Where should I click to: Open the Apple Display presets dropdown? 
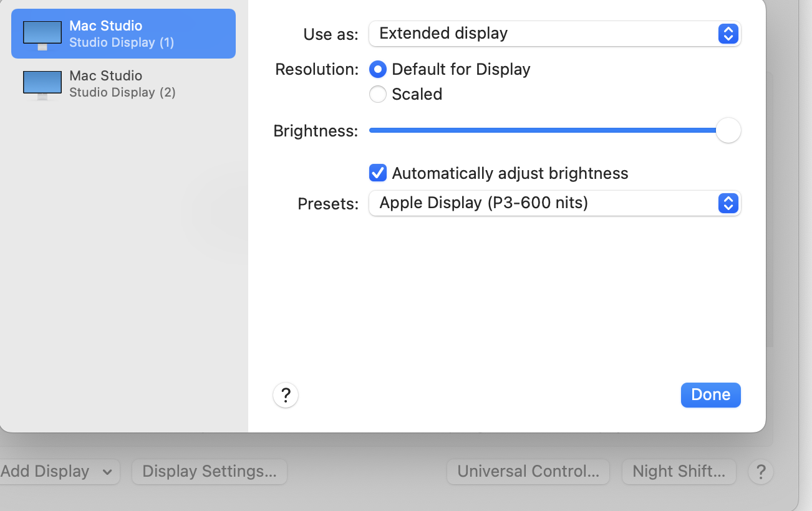click(554, 203)
